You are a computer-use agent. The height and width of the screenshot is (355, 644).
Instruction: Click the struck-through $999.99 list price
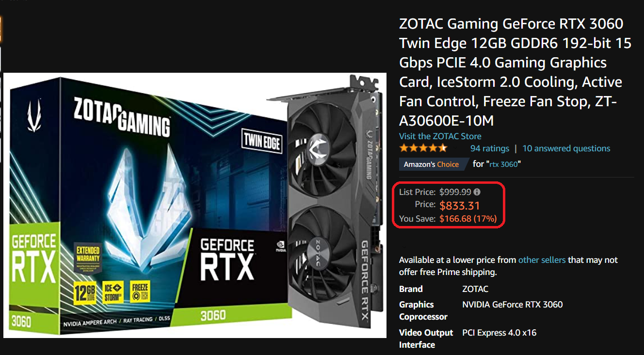pos(455,192)
